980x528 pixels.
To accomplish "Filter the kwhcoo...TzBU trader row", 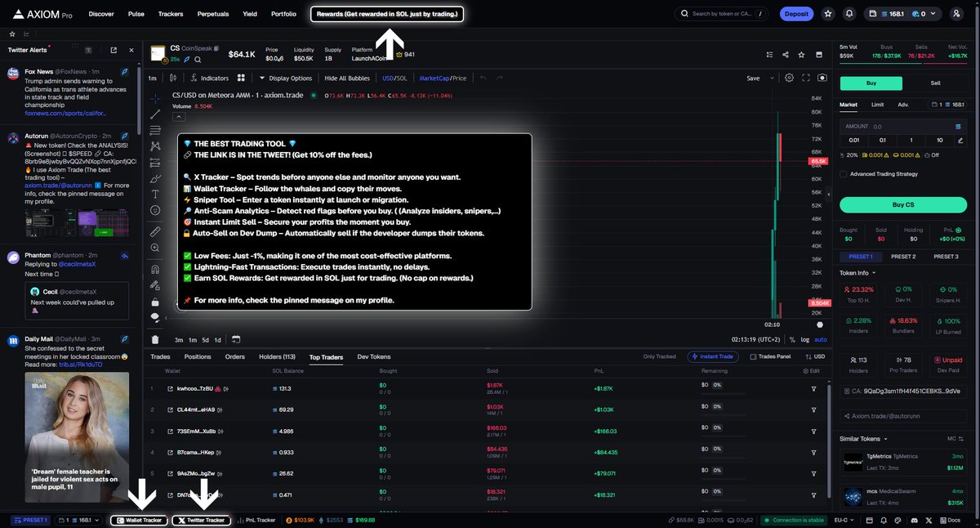I will (x=813, y=388).
